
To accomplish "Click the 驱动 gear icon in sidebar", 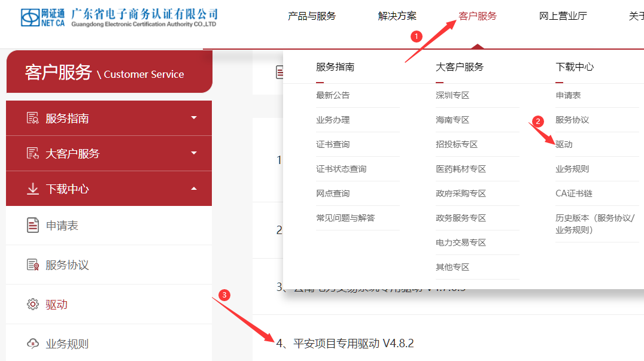I will pos(33,305).
